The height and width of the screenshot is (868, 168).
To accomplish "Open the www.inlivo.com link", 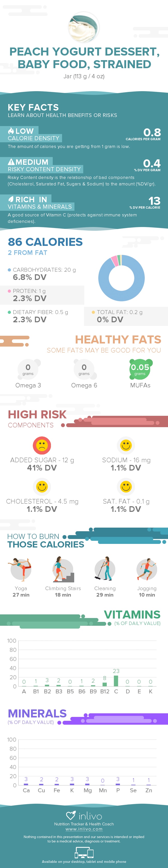I will [x=84, y=829].
